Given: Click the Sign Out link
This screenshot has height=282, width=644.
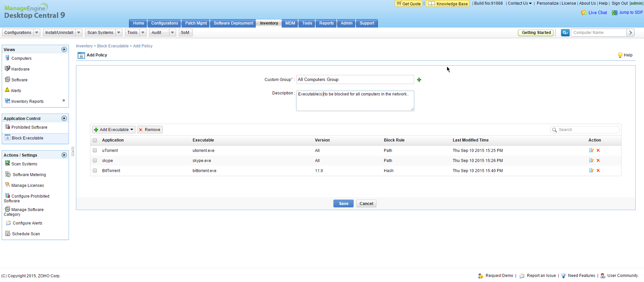Looking at the screenshot, I should pos(619,3).
